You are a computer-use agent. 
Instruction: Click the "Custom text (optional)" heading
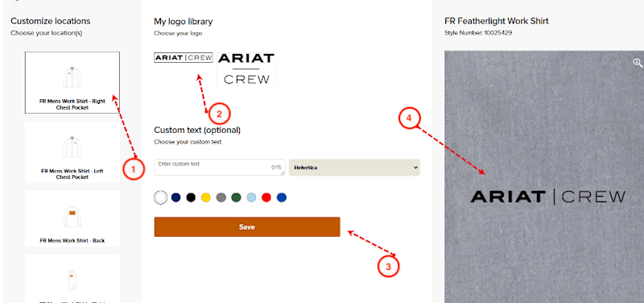pyautogui.click(x=197, y=130)
